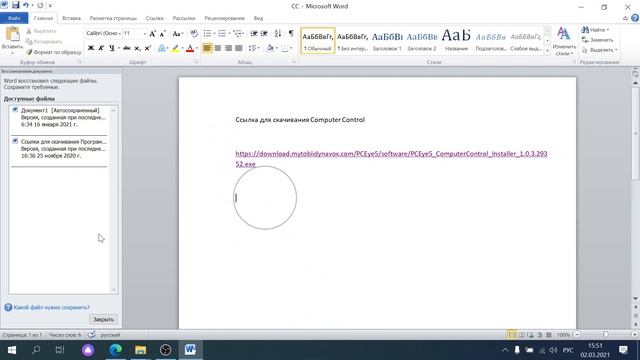
Task: Insert a bulleted list
Action: click(207, 33)
